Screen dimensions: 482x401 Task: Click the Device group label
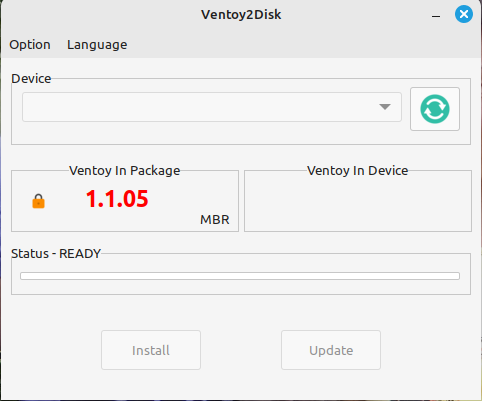[31, 79]
